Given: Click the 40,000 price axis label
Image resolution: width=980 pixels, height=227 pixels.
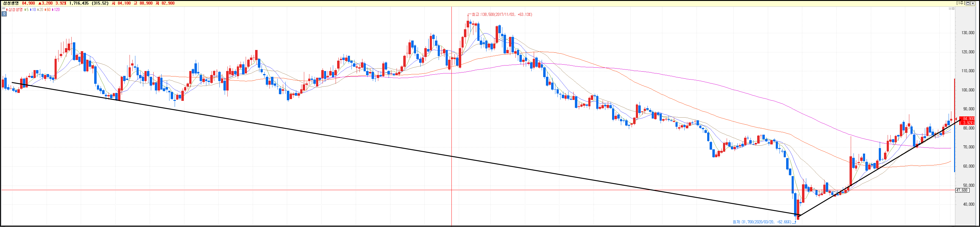Looking at the screenshot, I should (x=969, y=204).
